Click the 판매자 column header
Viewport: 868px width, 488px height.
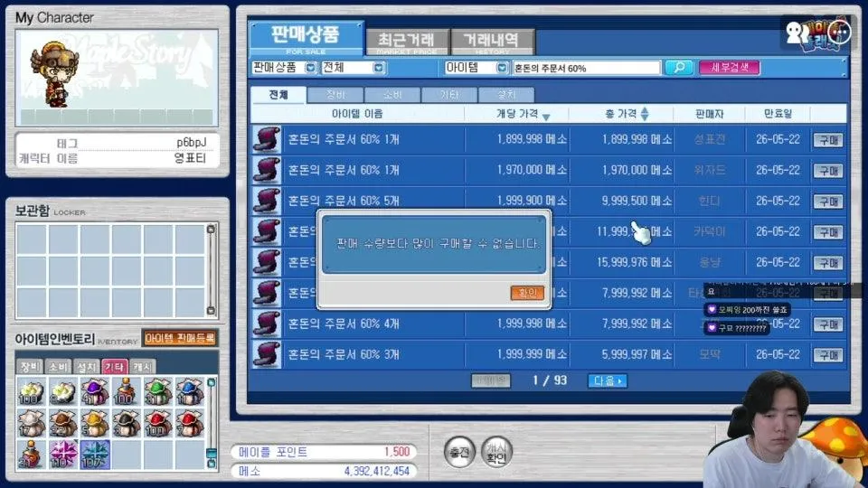point(709,114)
